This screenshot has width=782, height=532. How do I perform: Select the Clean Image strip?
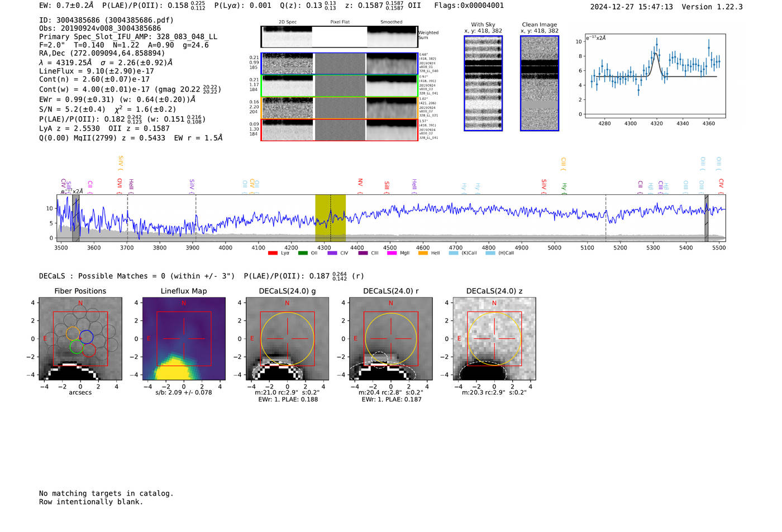[x=540, y=83]
